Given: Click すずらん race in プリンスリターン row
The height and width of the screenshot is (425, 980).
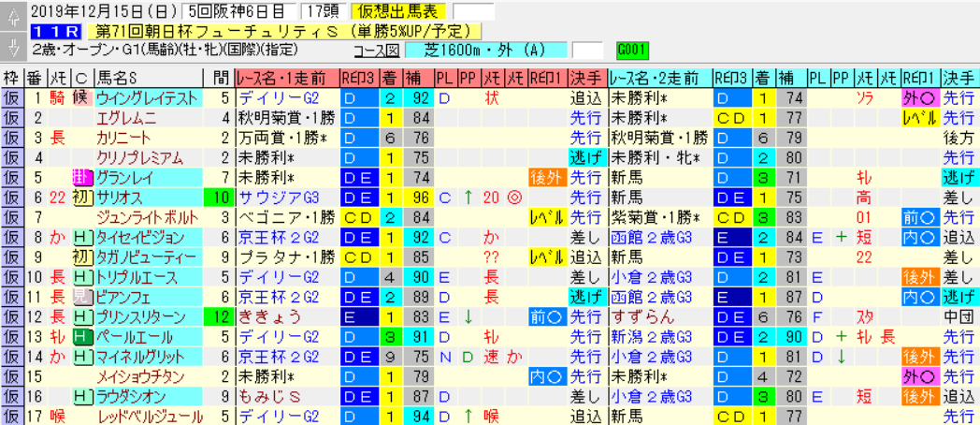Looking at the screenshot, I should [x=660, y=317].
